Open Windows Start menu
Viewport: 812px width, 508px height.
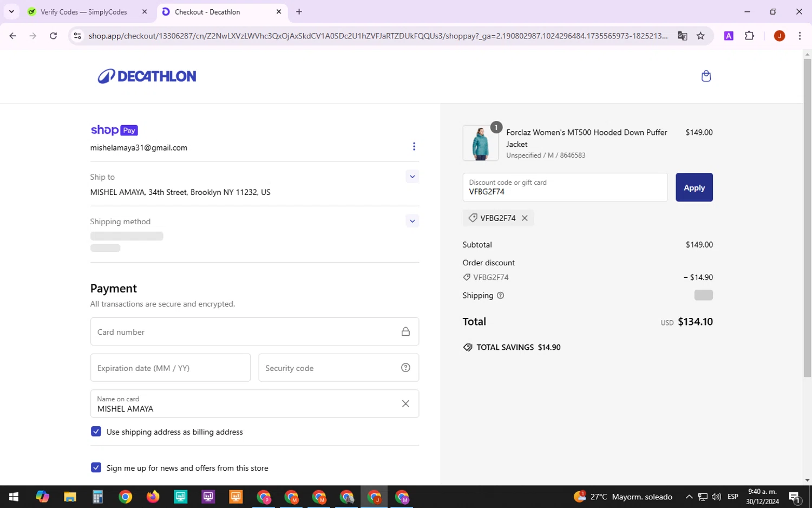tap(14, 497)
